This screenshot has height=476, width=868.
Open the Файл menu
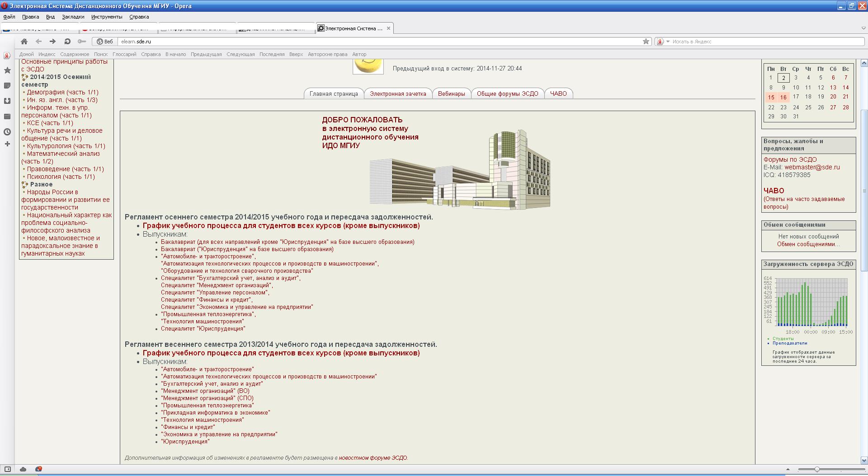(x=9, y=17)
